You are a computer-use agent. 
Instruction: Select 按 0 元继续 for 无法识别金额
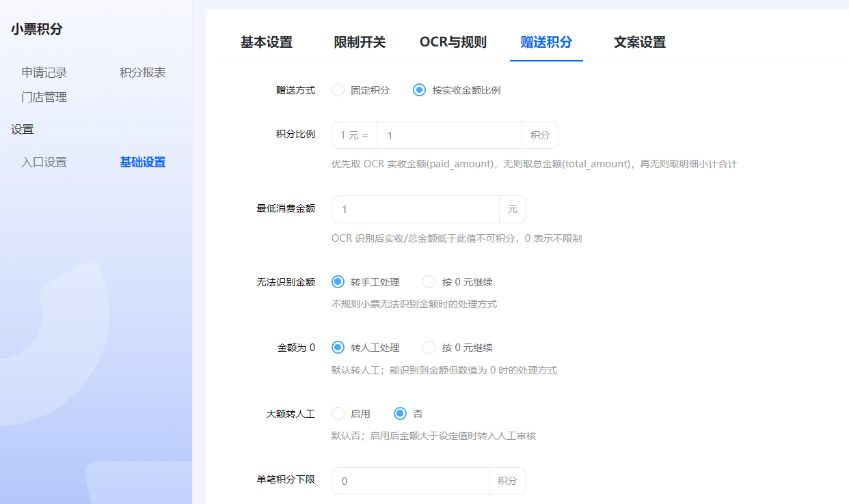coord(458,282)
